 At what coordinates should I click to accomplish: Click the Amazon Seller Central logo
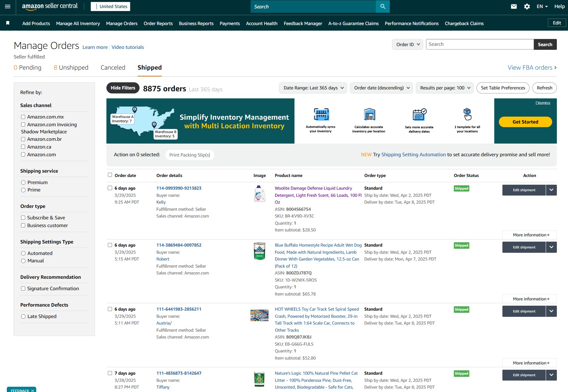click(x=50, y=6)
